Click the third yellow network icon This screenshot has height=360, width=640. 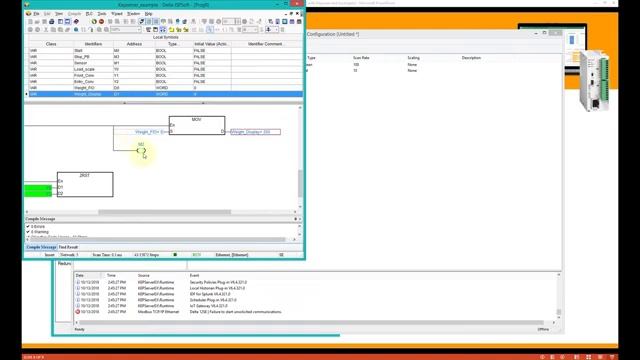186,29
